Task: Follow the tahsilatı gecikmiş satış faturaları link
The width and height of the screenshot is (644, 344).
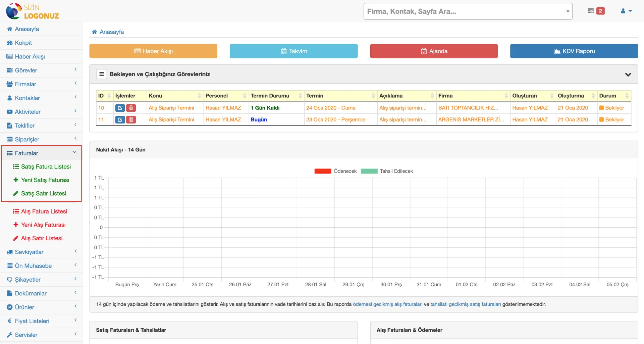Action: pyautogui.click(x=466, y=304)
